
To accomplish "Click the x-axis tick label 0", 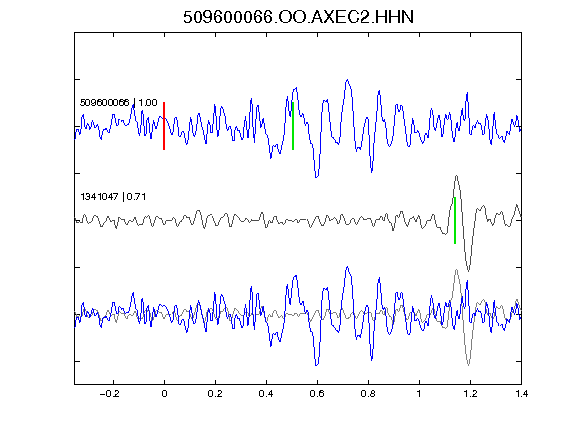I will (x=164, y=394).
